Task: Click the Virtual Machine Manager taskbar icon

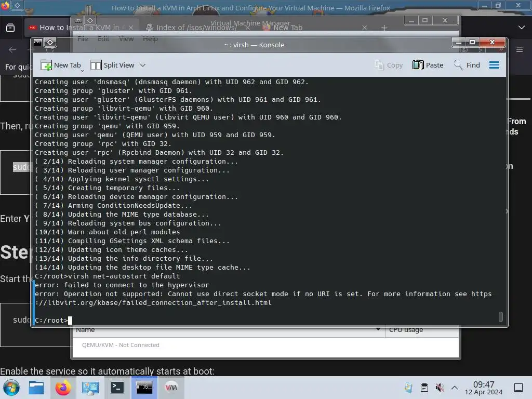Action: pos(171,388)
